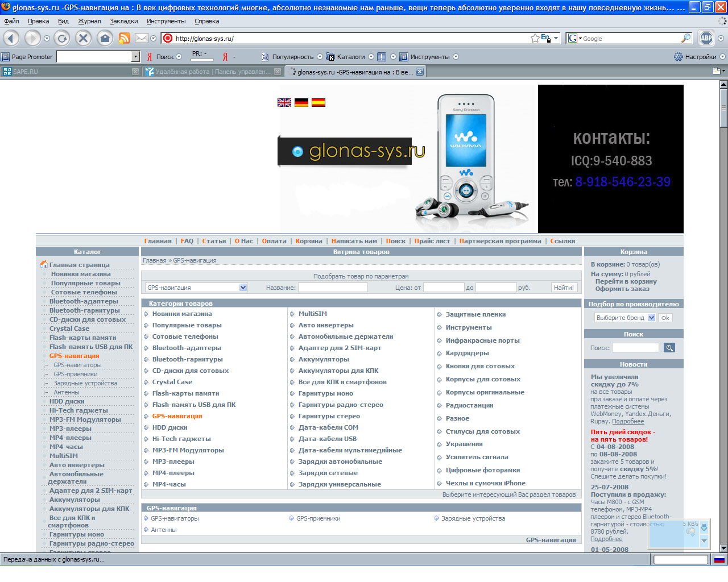Viewport: 728px width, 582px height.
Task: Click inside the browser address bar
Action: point(341,38)
